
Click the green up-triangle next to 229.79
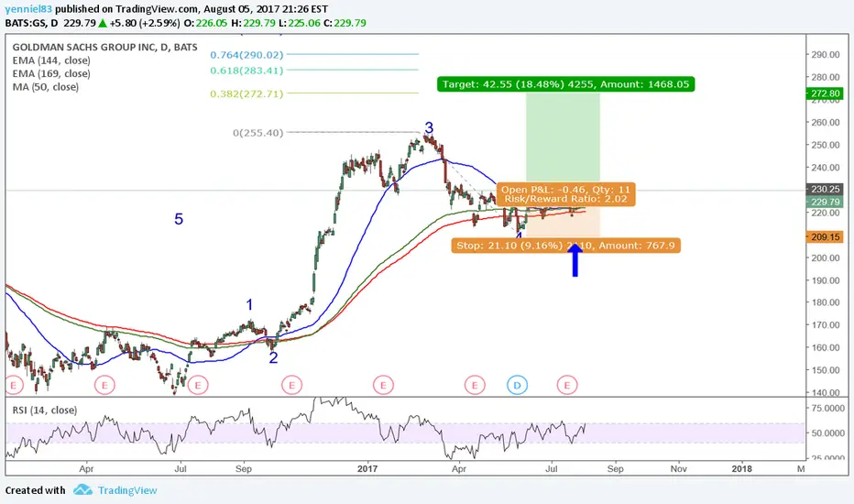pos(103,23)
